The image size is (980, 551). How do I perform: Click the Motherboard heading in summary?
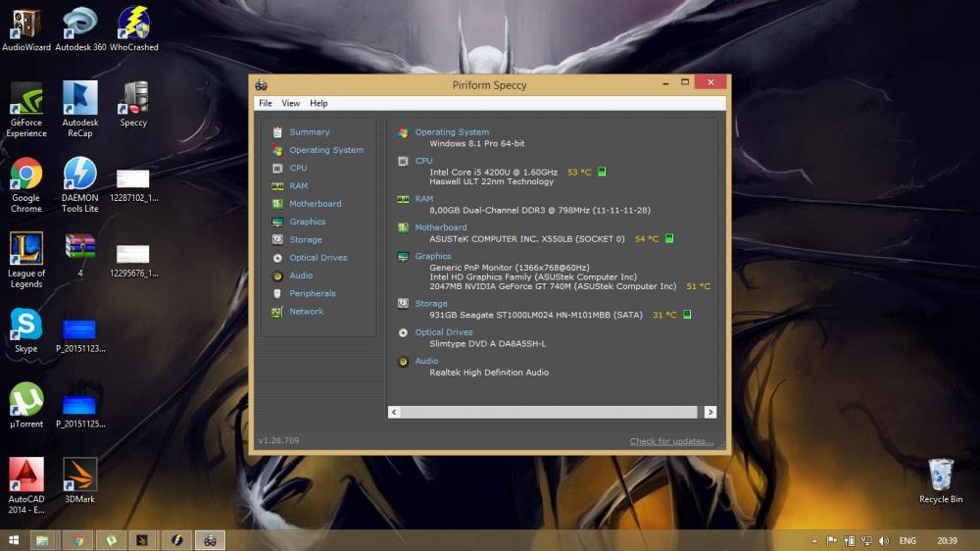[x=441, y=227]
